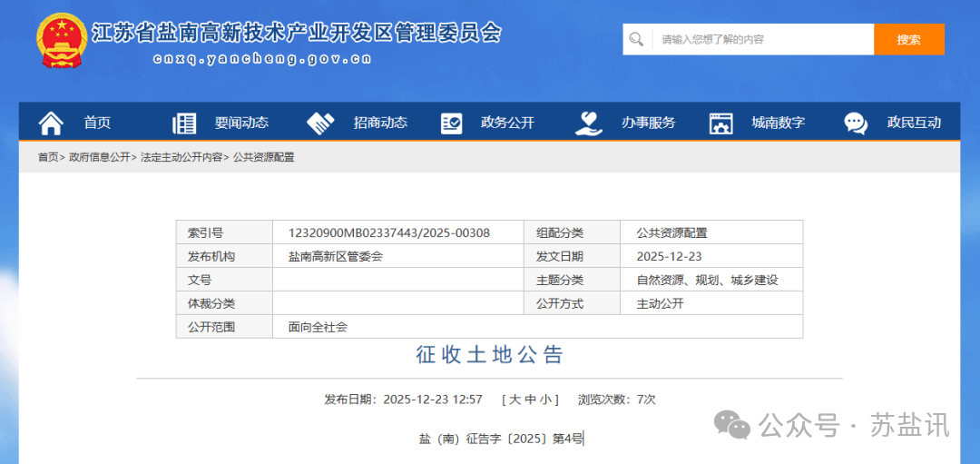Screen dimensions: 980x464
Task: Click the national emblem logo
Action: tap(62, 41)
